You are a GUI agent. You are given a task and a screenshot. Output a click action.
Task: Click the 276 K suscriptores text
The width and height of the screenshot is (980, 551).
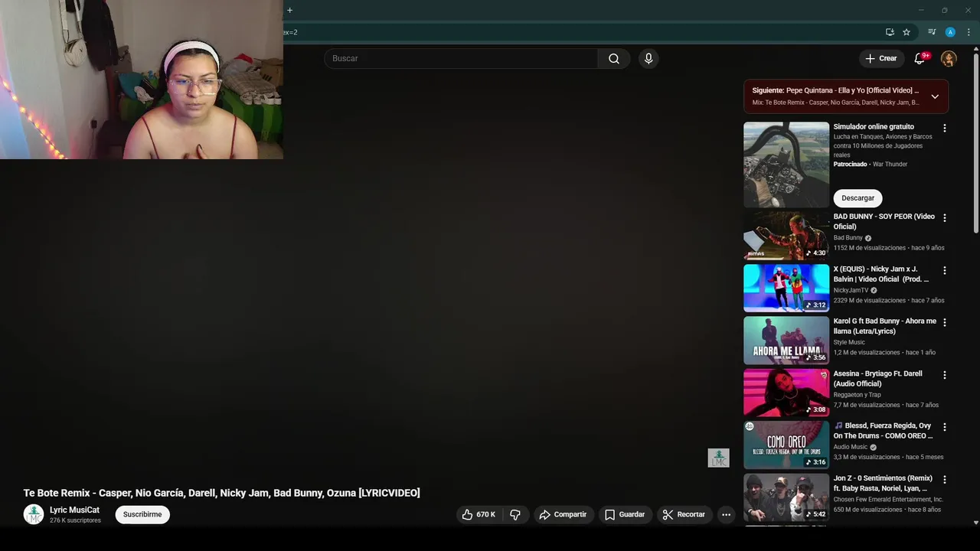click(75, 520)
